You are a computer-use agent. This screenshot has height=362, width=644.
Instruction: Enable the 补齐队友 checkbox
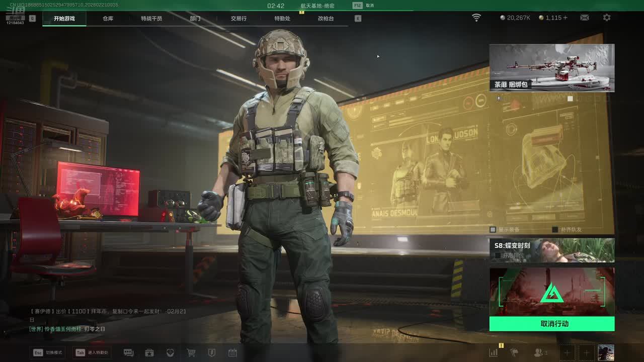pos(555,230)
